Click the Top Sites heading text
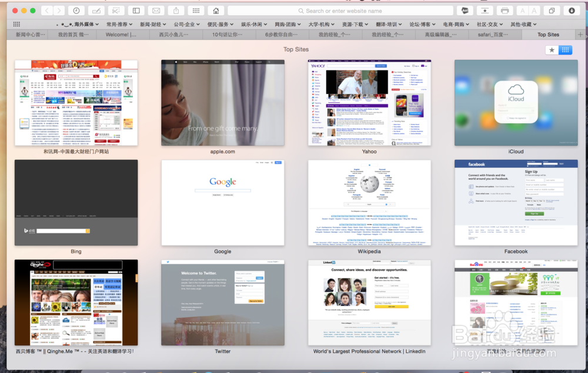The height and width of the screenshot is (373, 588). tap(296, 49)
